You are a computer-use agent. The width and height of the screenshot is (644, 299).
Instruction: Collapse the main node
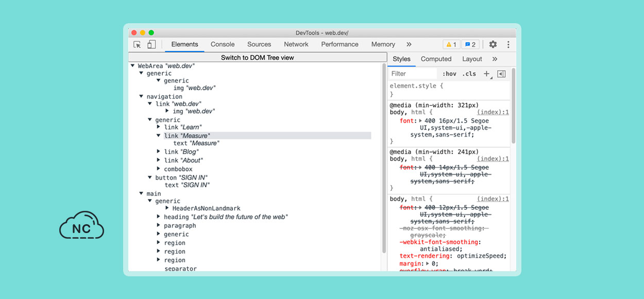(x=141, y=194)
